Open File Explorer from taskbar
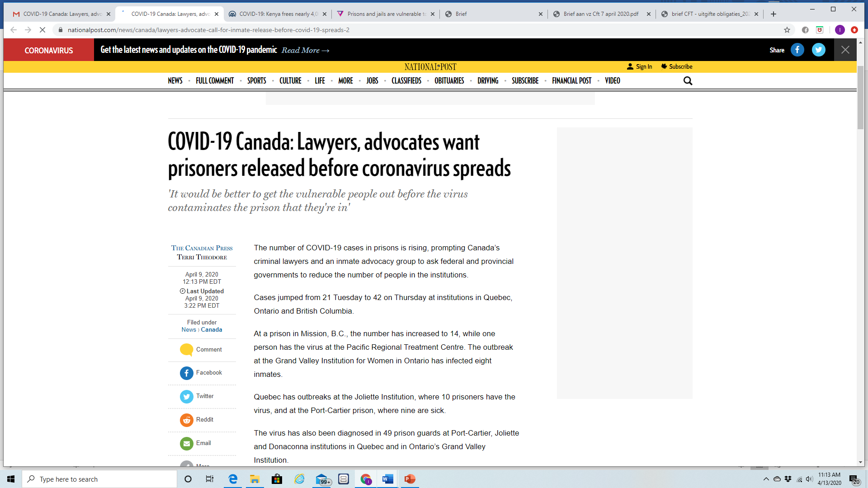868x488 pixels. pyautogui.click(x=255, y=479)
